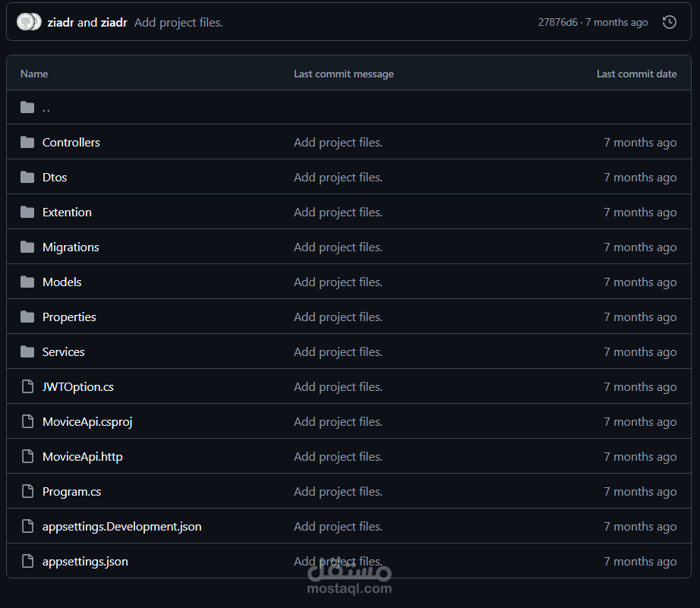Click the Program.cs file icon
The image size is (700, 608).
click(27, 492)
